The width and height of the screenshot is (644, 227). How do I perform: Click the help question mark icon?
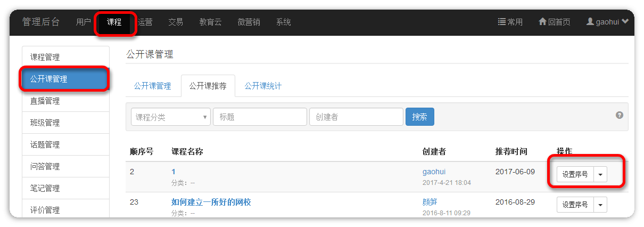tap(619, 115)
